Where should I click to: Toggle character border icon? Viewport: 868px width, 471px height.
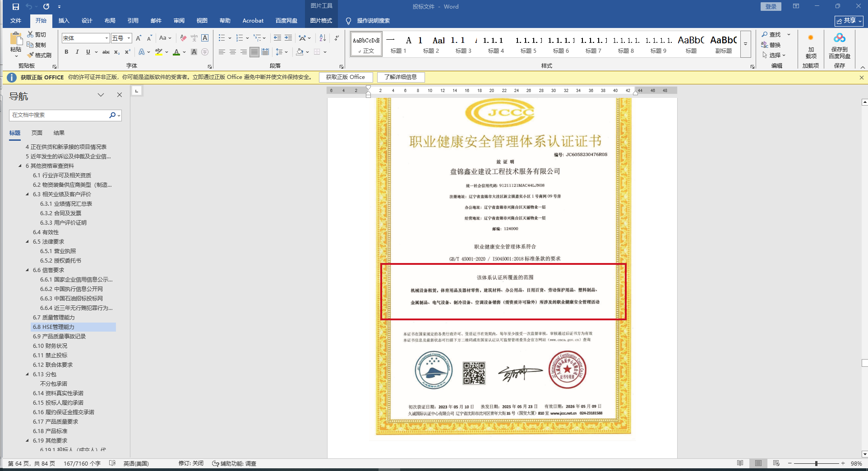tap(205, 38)
